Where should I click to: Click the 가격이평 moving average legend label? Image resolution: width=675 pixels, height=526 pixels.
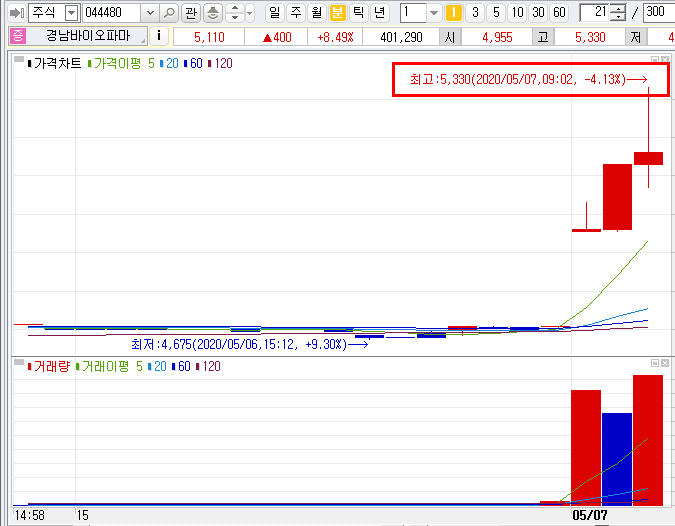(x=117, y=63)
